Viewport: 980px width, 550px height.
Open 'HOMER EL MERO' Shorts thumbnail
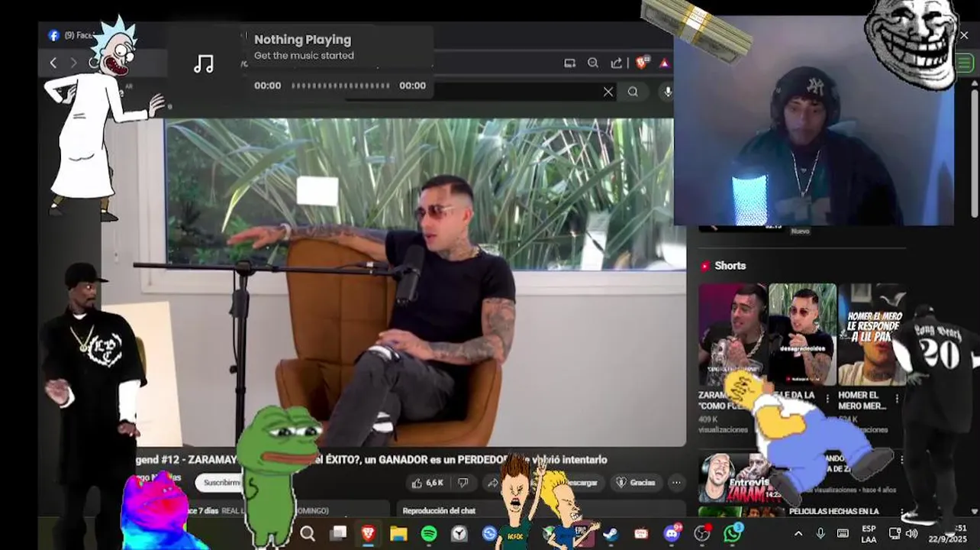pyautogui.click(x=872, y=335)
